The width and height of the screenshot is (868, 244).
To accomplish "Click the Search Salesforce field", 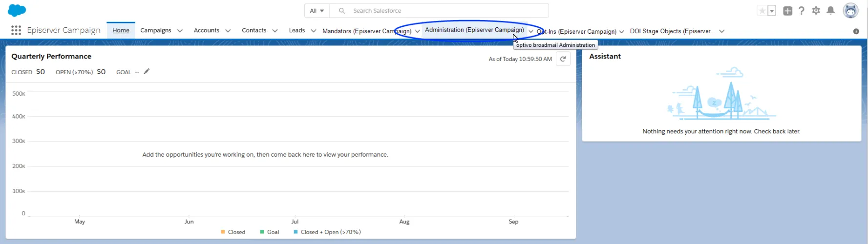I will [x=439, y=11].
